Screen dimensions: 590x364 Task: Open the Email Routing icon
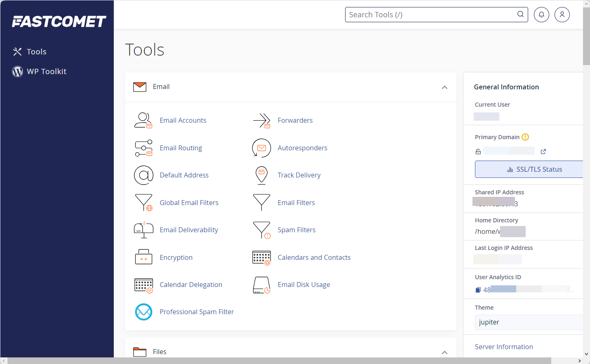point(143,148)
